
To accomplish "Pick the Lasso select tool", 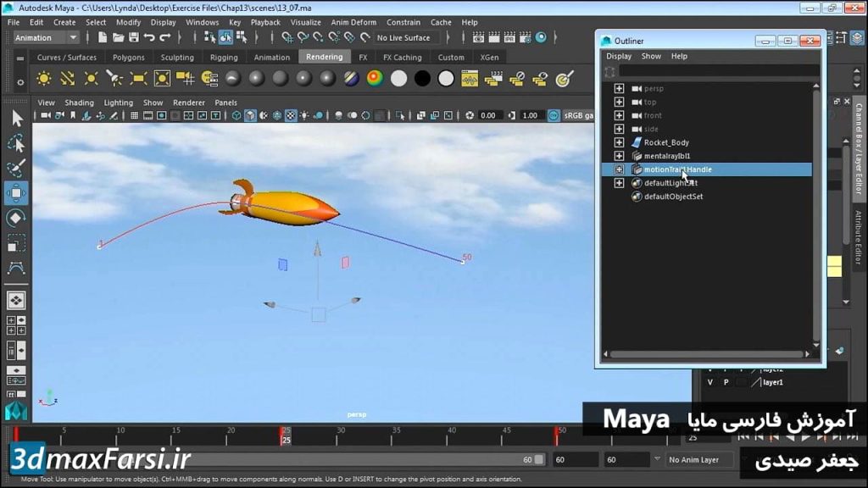I will point(16,143).
